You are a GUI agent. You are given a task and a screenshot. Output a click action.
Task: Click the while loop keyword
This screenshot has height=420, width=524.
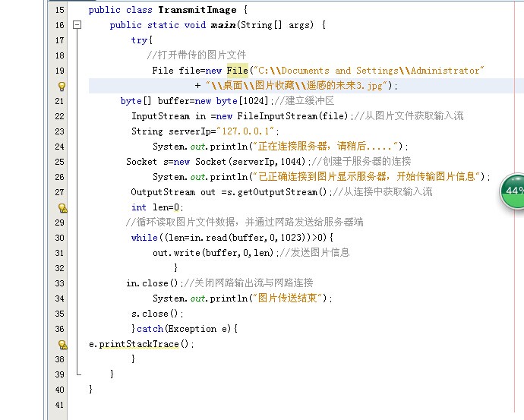(x=144, y=238)
